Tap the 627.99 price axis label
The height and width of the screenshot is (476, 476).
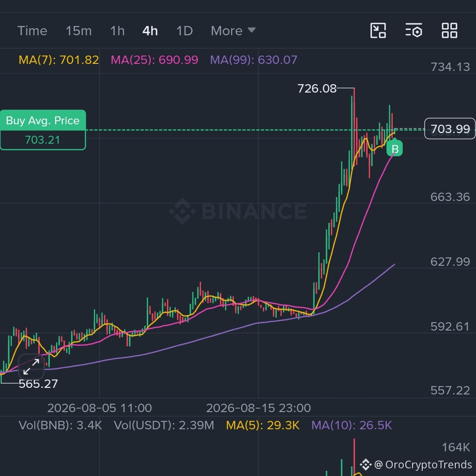coord(450,262)
